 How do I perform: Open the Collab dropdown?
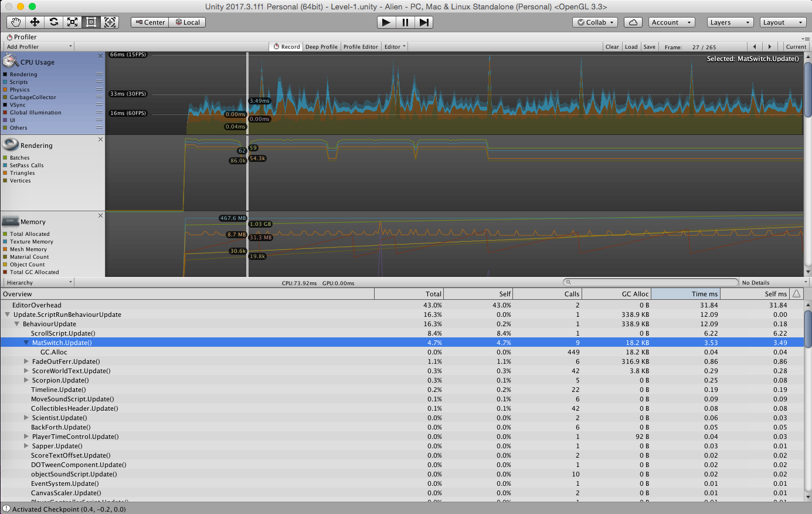click(595, 22)
